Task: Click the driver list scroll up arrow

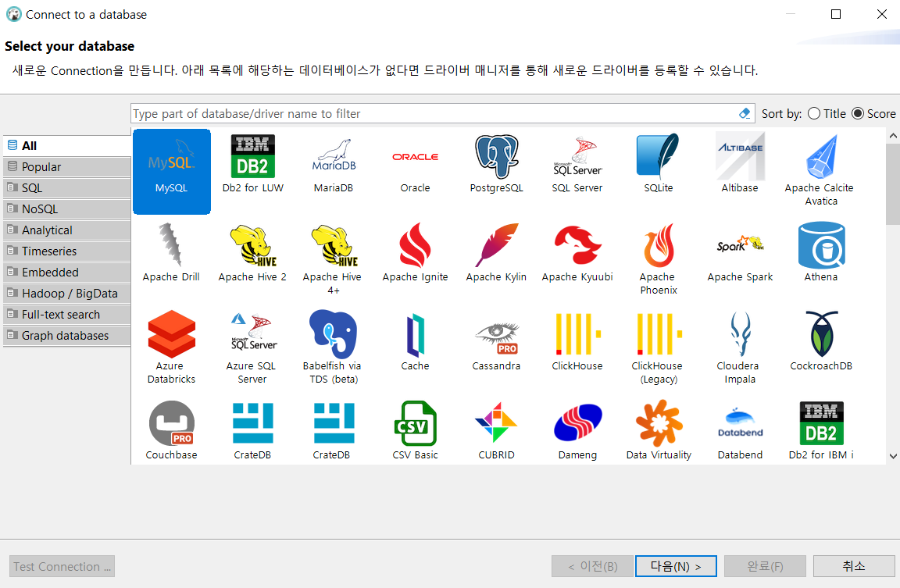Action: [x=892, y=136]
